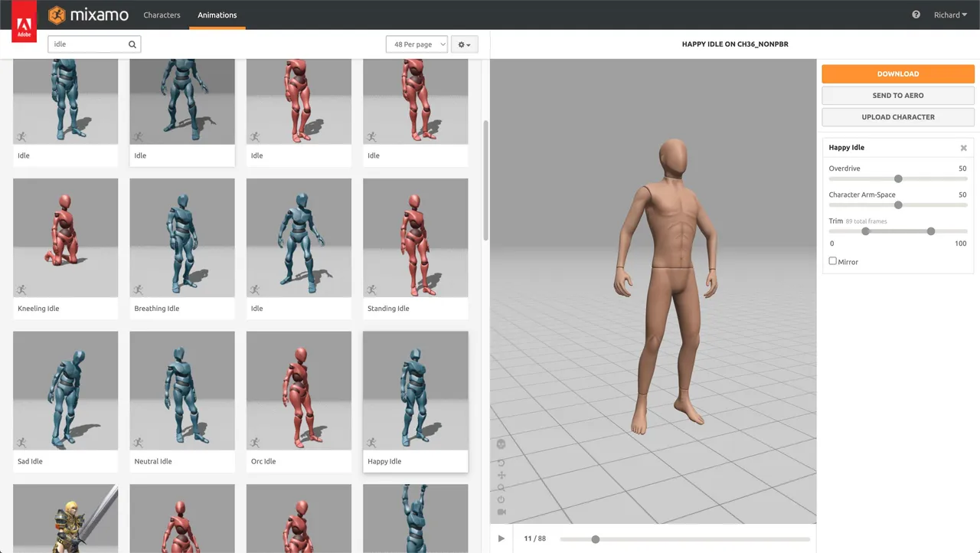Click the Trim maximum value 100

[961, 244]
